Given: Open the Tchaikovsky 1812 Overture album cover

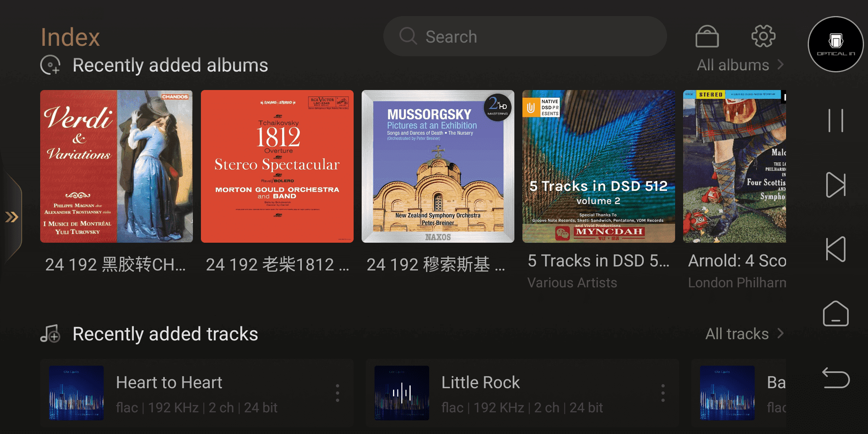Looking at the screenshot, I should coord(277,166).
